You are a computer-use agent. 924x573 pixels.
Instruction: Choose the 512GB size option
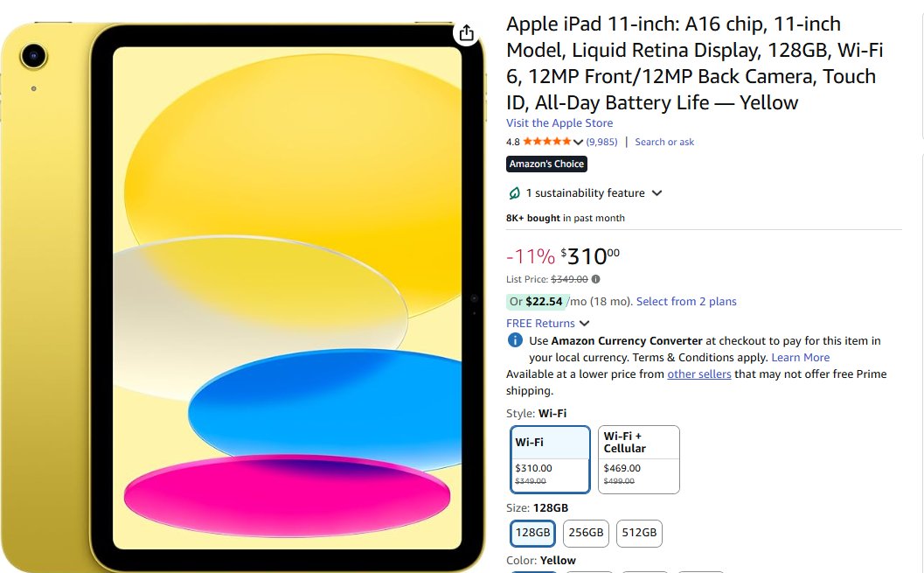(x=638, y=533)
